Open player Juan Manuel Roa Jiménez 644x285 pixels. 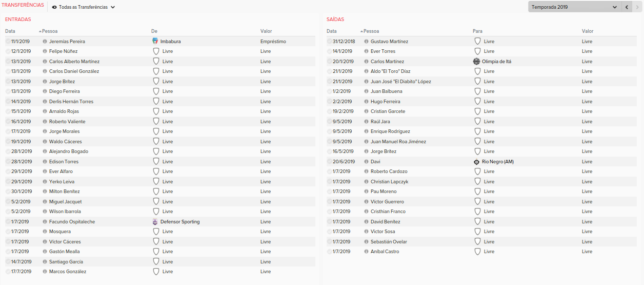[398, 142]
